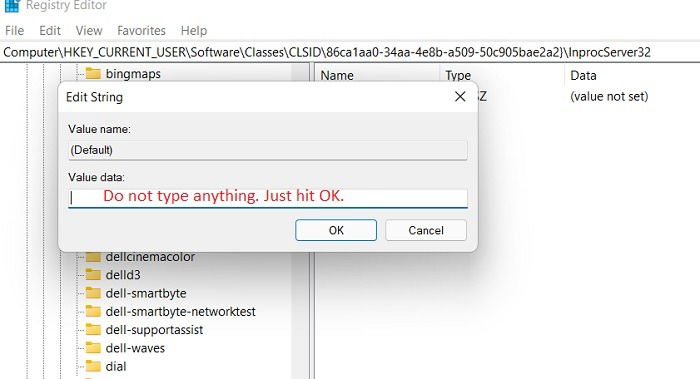This screenshot has height=379, width=700.
Task: Select the dellcinemacolor folder icon
Action: pos(93,257)
